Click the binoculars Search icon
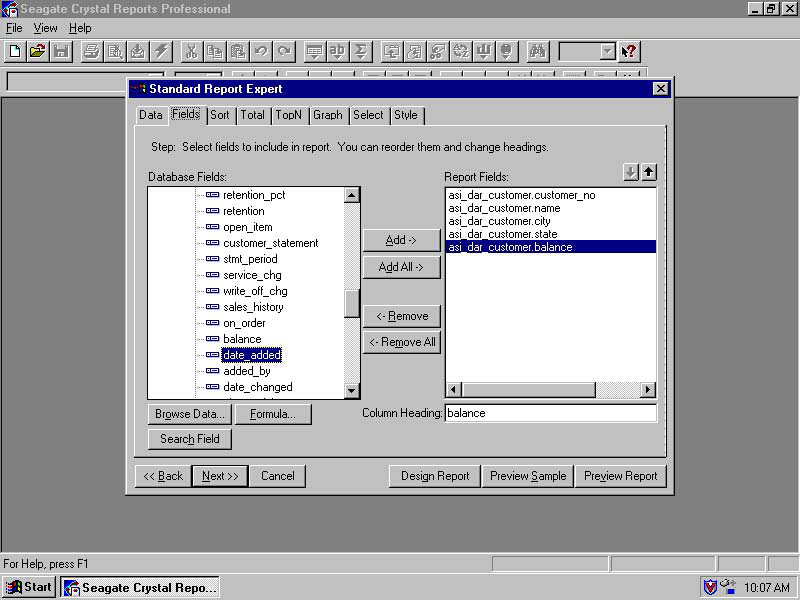800x600 pixels. [537, 52]
